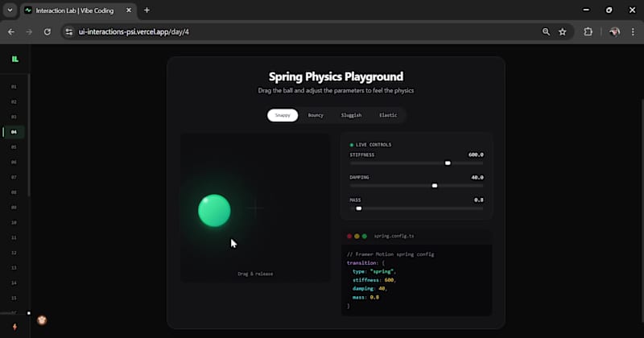Screen dimensions: 644x338
Task: Go back with the browser back arrow
Action: [x=11, y=31]
